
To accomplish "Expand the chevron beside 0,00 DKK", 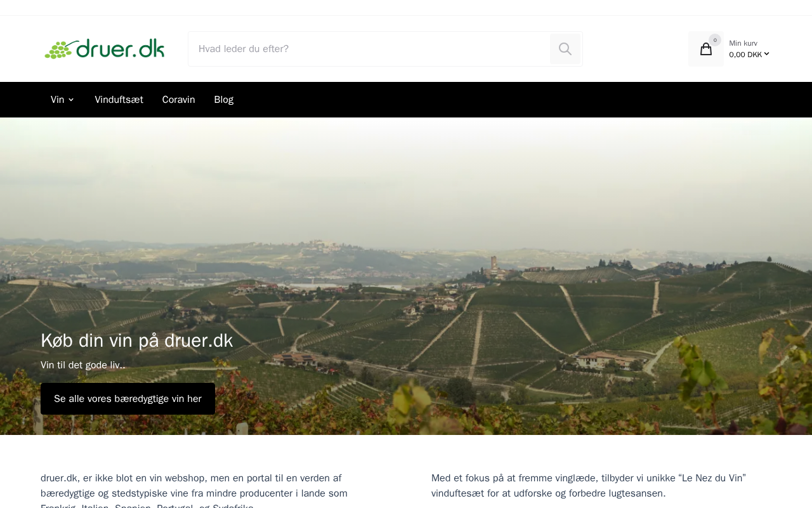I will click(766, 54).
